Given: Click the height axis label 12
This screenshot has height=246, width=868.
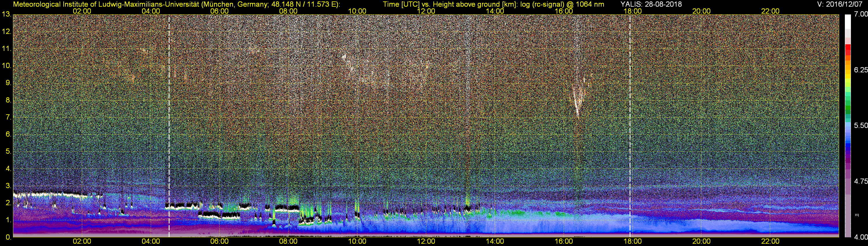Looking at the screenshot, I should point(6,31).
